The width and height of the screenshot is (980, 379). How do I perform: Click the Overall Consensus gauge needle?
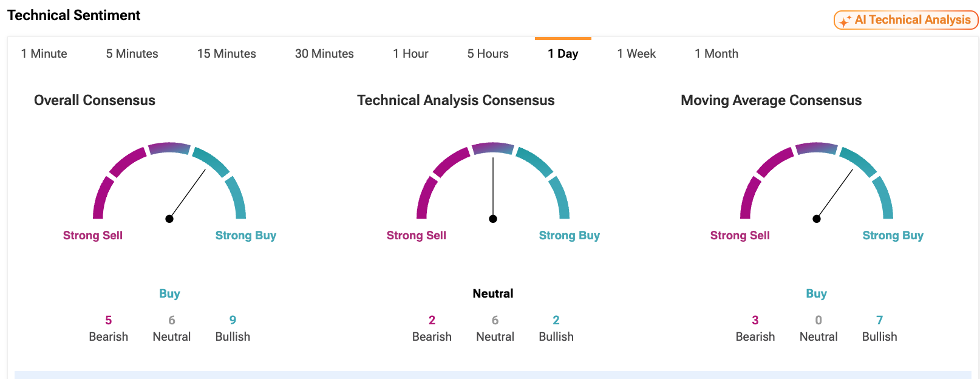[187, 195]
